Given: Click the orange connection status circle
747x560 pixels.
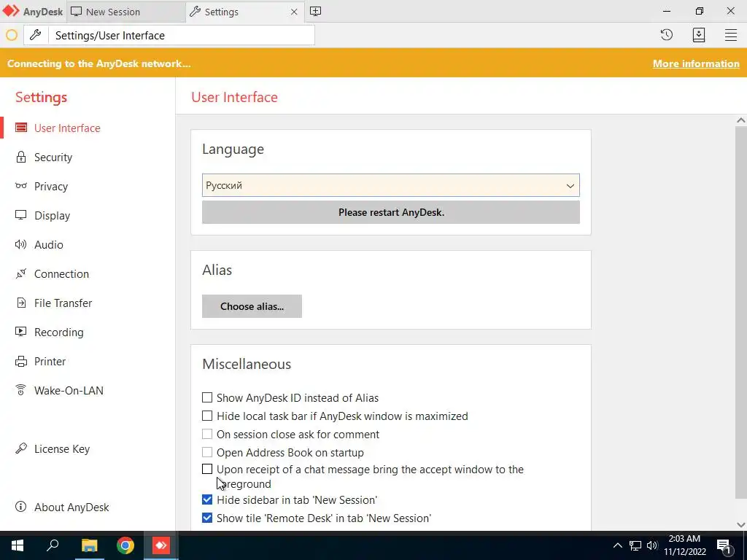Looking at the screenshot, I should [12, 35].
